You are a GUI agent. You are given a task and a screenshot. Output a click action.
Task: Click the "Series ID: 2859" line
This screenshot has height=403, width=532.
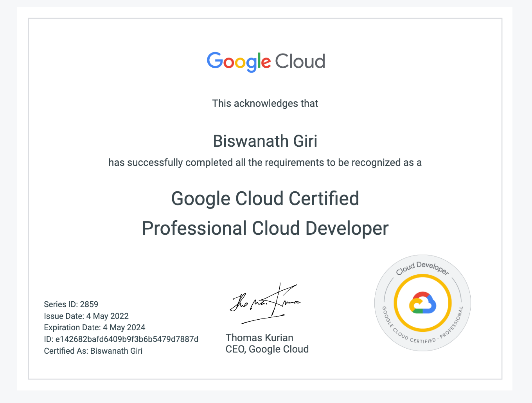tap(71, 304)
